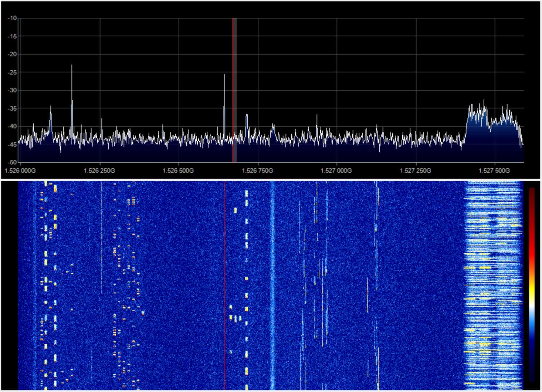Click the red tuning line in waterfall
The image size is (542, 392).
point(224,285)
